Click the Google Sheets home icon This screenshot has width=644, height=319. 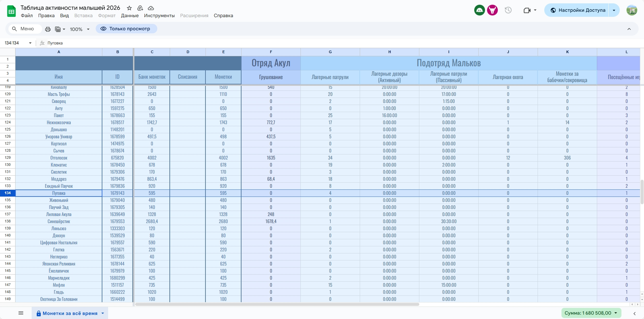click(x=11, y=11)
